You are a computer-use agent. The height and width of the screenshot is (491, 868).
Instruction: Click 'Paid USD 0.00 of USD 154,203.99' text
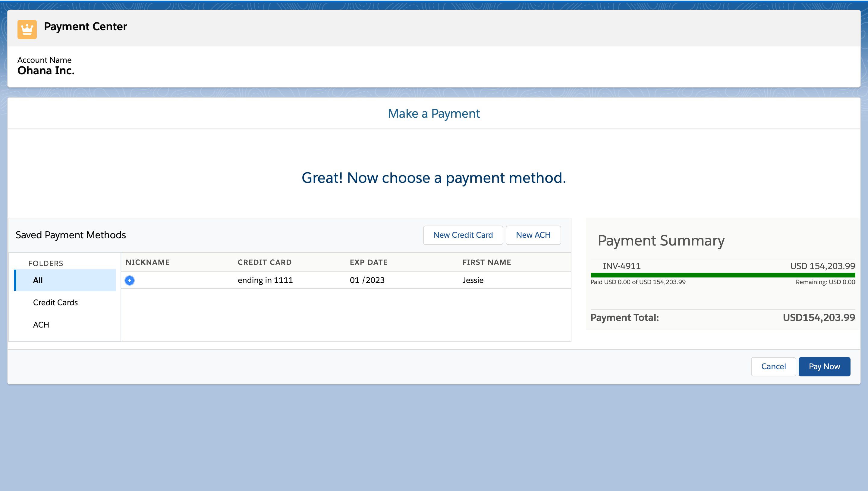(638, 282)
